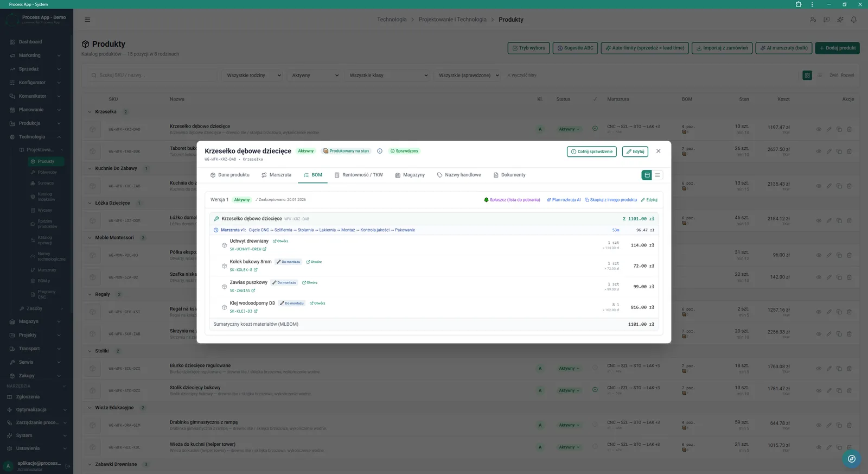Toggle the sidebar hamburger menu icon
Viewport: 868px width, 474px height.
87,20
